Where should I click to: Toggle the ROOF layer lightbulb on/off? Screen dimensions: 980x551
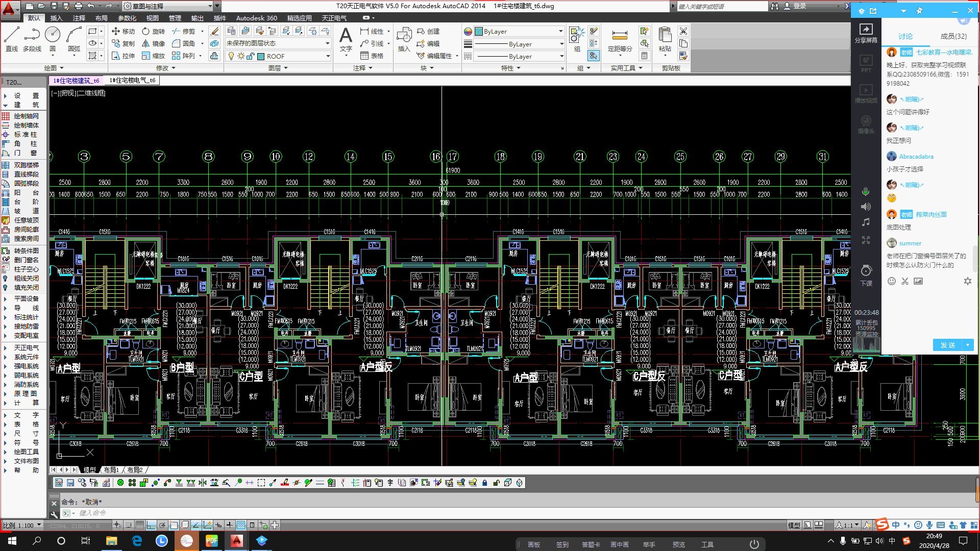[x=231, y=56]
